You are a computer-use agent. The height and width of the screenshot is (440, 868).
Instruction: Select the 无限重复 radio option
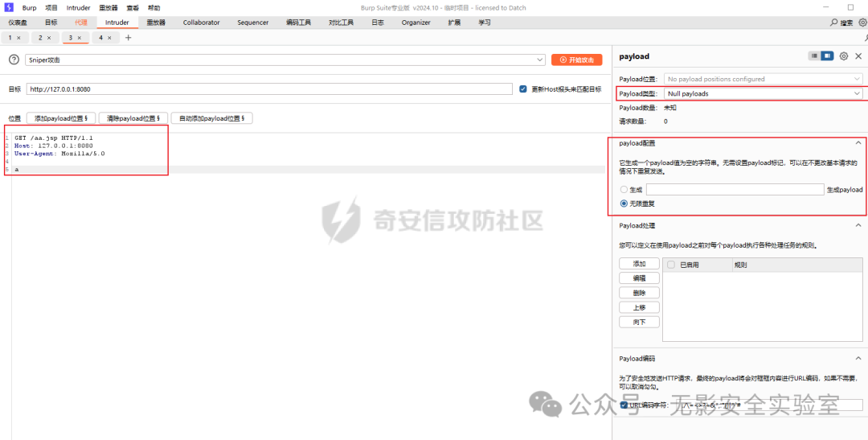tap(624, 204)
